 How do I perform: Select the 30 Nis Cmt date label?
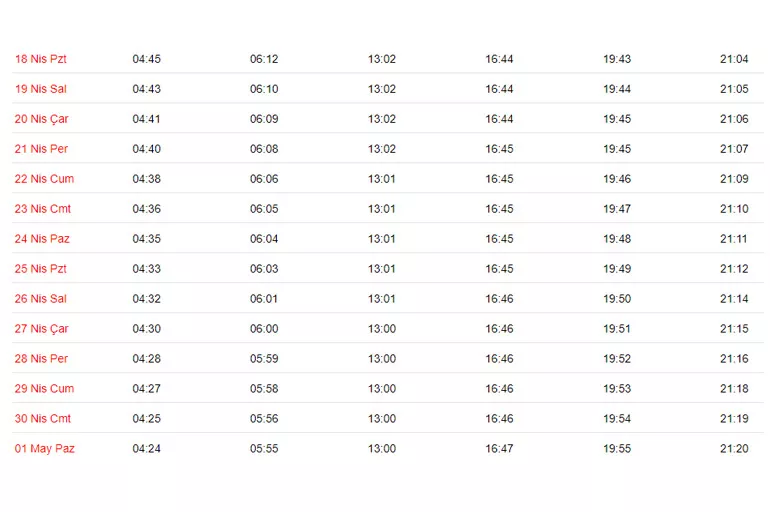pyautogui.click(x=43, y=419)
